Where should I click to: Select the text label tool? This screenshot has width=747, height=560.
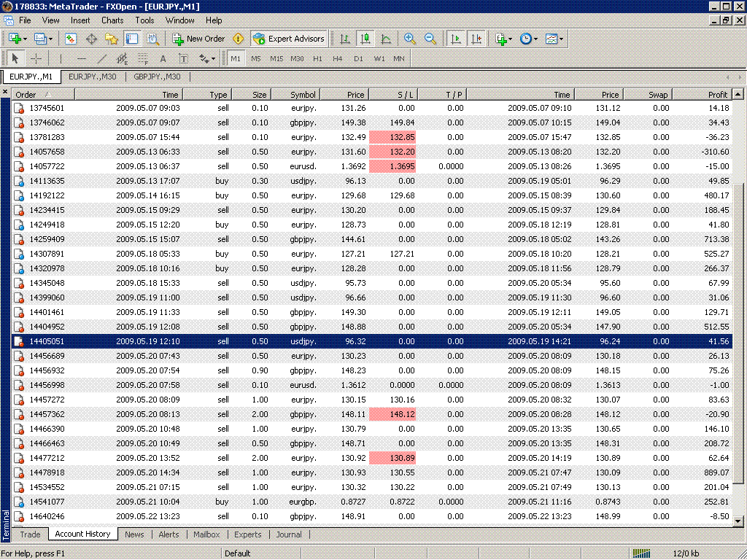tap(183, 58)
